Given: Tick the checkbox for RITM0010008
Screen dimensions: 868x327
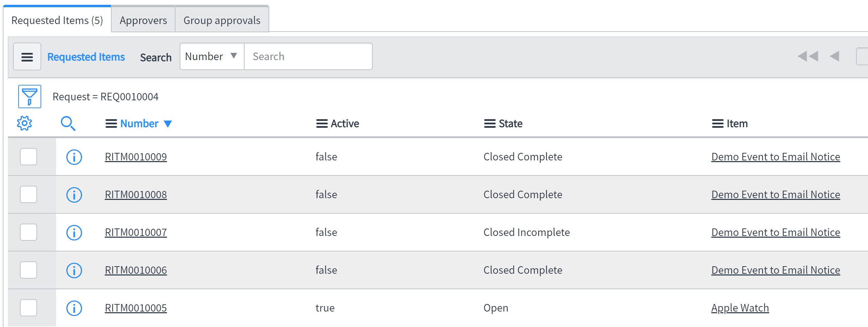Looking at the screenshot, I should (29, 194).
